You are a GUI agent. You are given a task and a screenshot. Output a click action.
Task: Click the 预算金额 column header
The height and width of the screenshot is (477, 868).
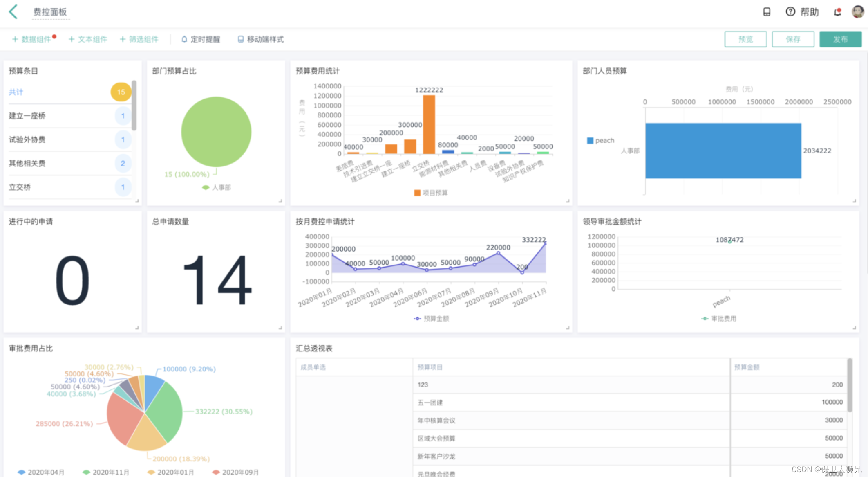(747, 367)
